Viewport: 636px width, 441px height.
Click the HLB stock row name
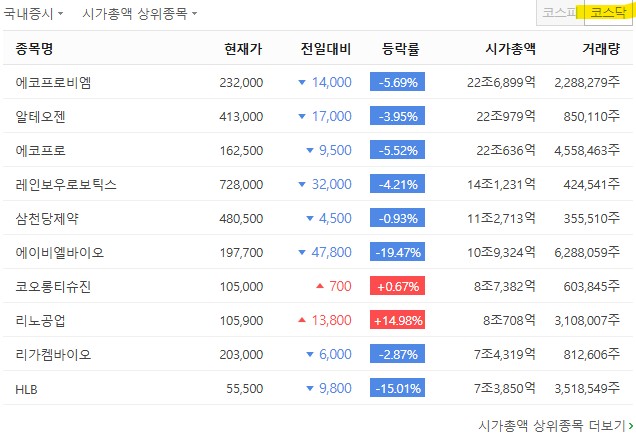point(26,389)
